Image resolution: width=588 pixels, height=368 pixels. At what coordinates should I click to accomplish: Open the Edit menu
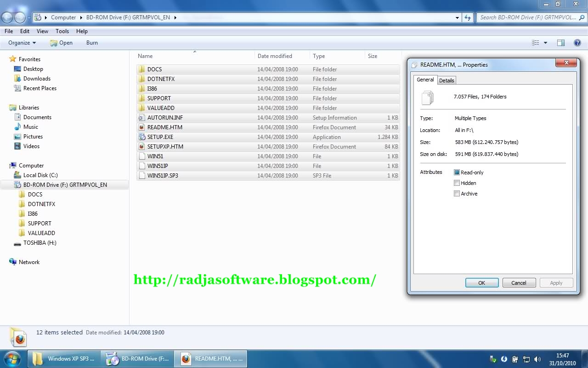tap(25, 31)
